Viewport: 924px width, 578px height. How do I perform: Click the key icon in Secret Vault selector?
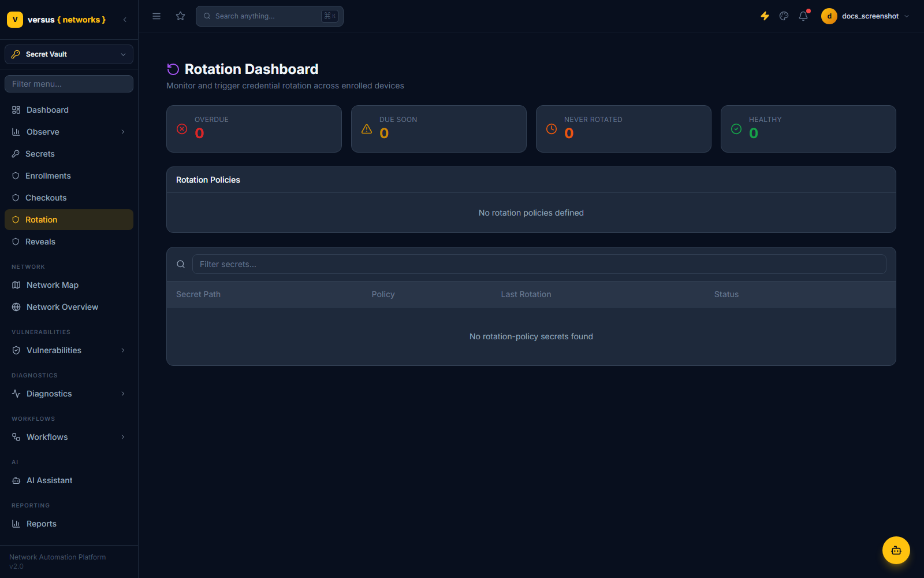[x=16, y=54]
